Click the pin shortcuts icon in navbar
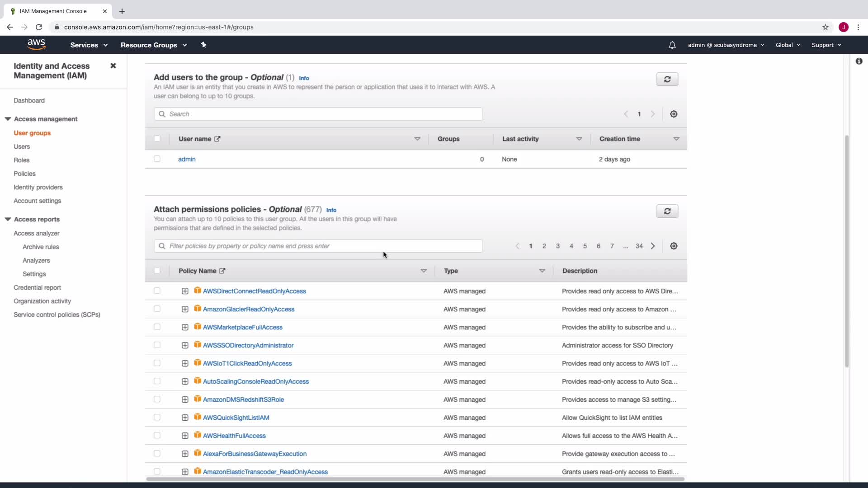The width and height of the screenshot is (868, 488). coord(203,45)
